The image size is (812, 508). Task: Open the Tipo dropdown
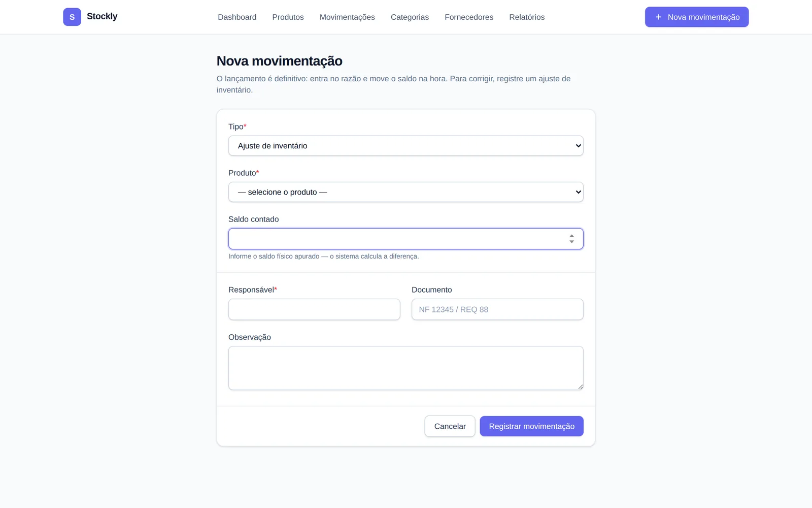(x=406, y=146)
